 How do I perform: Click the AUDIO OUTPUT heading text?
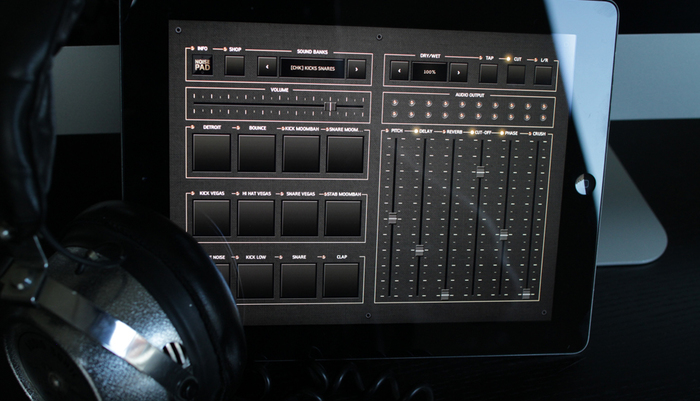(x=470, y=95)
